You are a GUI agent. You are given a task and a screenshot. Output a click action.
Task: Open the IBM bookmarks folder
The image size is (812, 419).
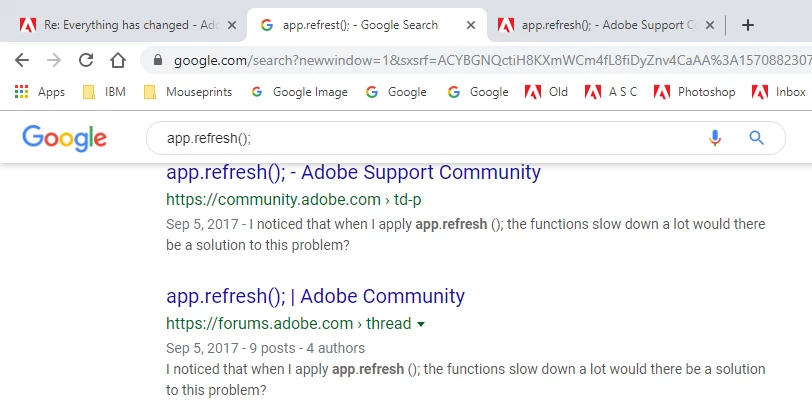click(x=104, y=92)
